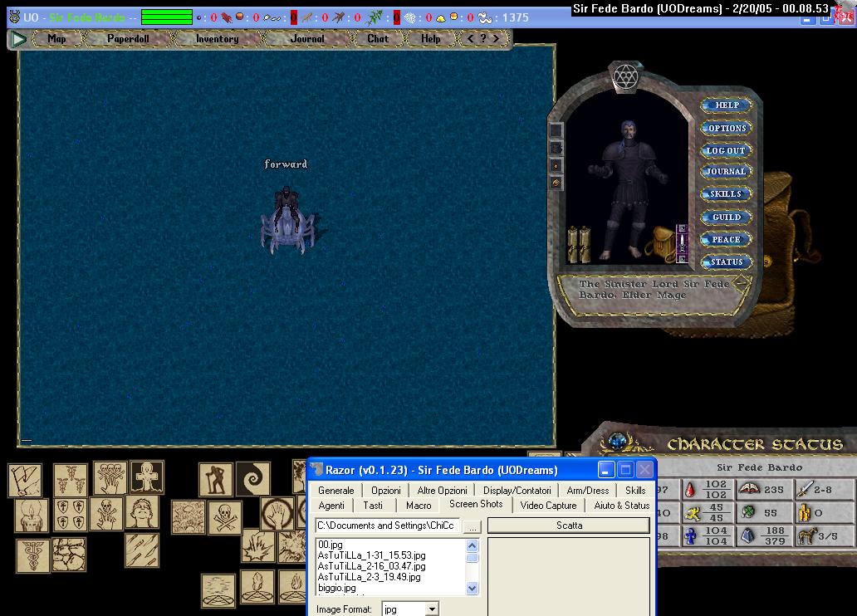
Task: Click the Scatta screenshot button in Razor
Action: click(x=569, y=526)
